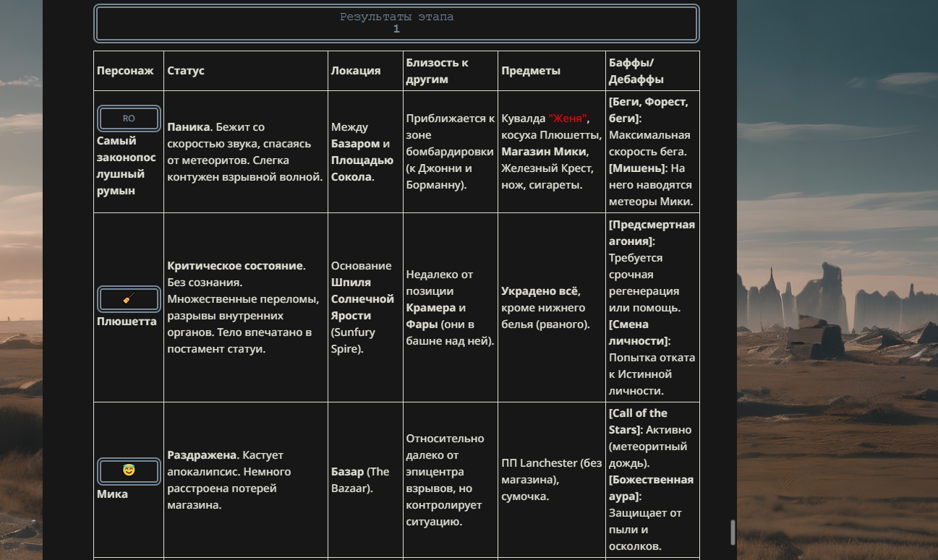Select the Близость к другим column header
The width and height of the screenshot is (938, 560).
[437, 71]
